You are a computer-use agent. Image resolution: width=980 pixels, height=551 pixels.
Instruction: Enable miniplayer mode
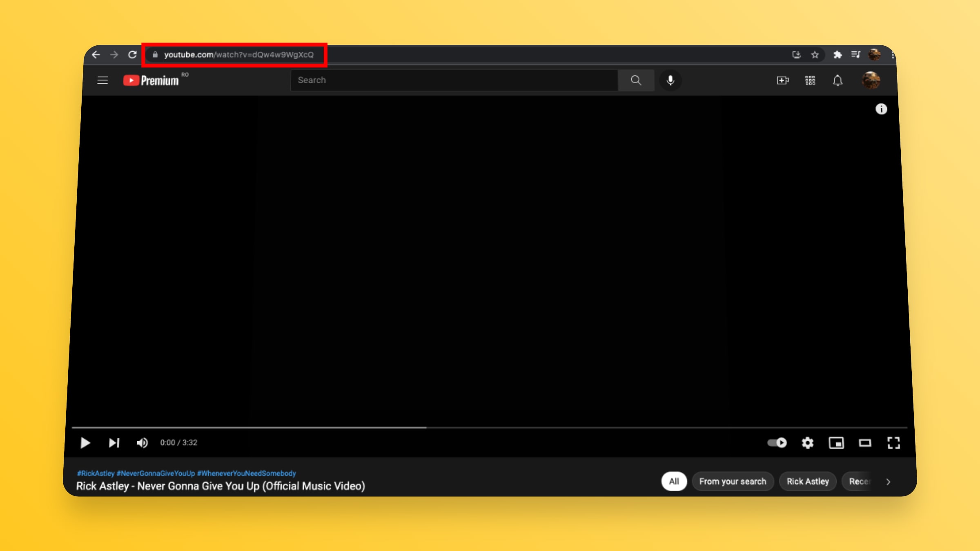pos(836,443)
